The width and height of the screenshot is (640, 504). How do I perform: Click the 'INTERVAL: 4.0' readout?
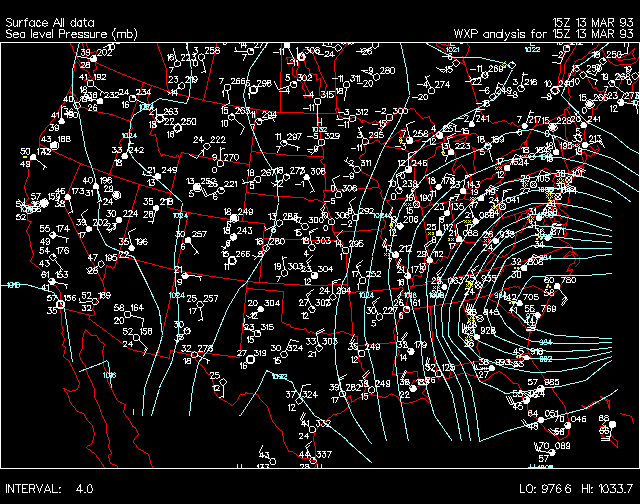(x=50, y=489)
